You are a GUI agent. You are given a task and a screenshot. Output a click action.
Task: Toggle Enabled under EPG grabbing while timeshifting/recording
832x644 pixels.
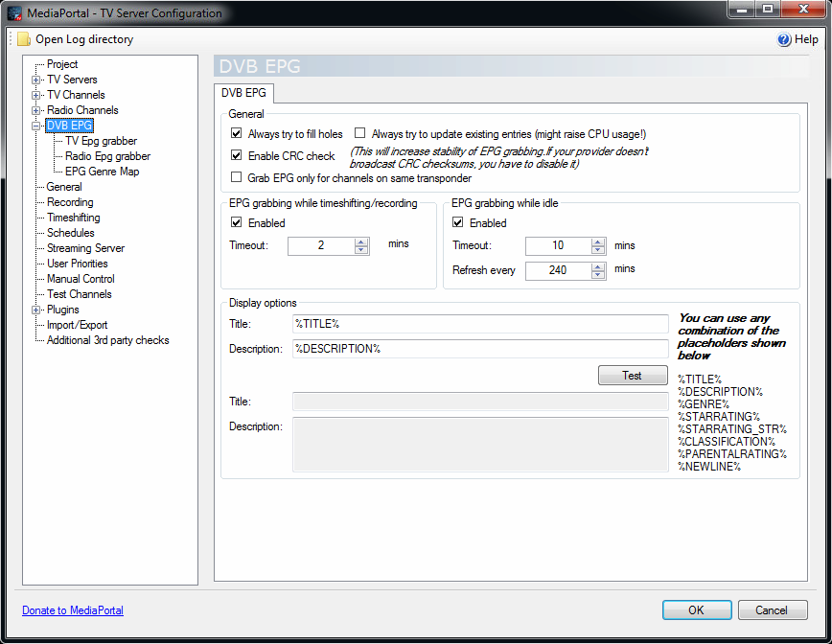(236, 222)
